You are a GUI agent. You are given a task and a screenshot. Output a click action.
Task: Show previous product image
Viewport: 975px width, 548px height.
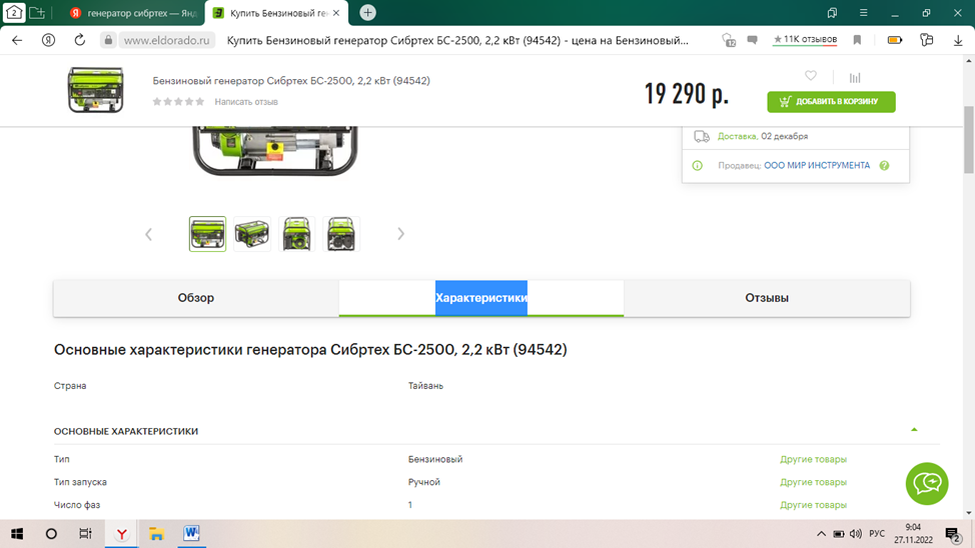coord(149,235)
